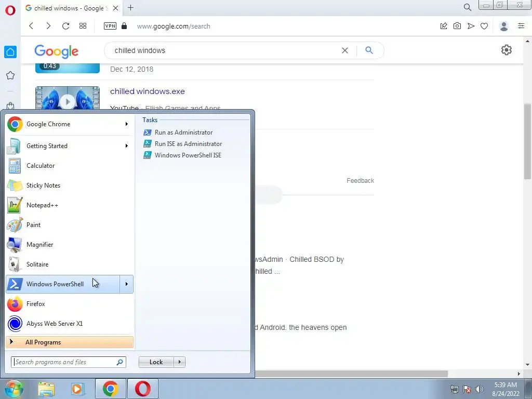
Task: Click the page vertical scrollbar
Action: click(x=528, y=141)
